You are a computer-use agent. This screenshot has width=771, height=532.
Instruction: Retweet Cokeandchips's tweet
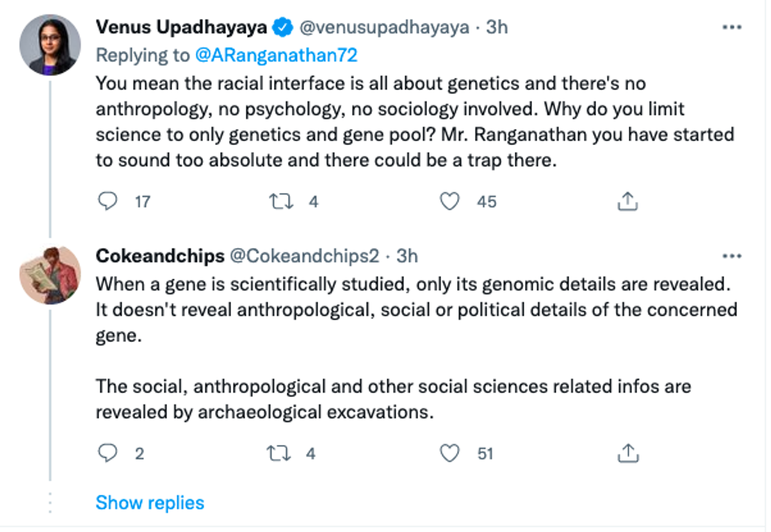pyautogui.click(x=278, y=453)
